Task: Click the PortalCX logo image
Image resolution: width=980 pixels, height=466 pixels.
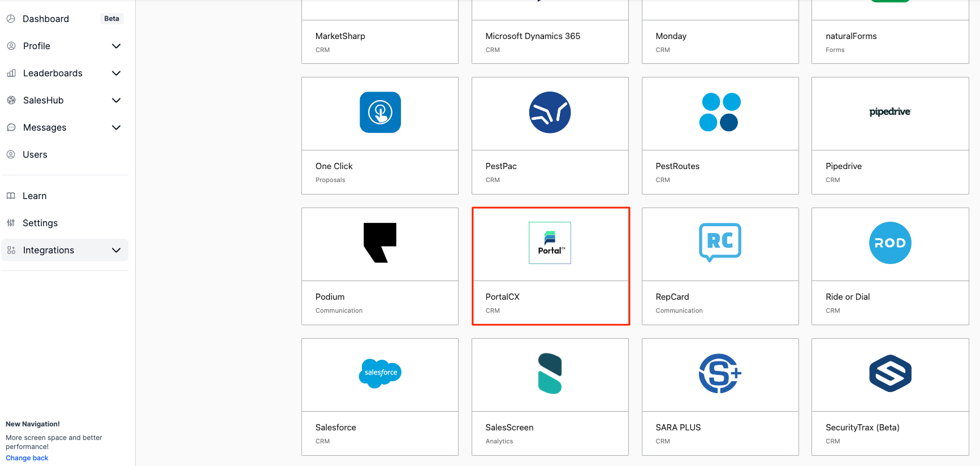Action: point(550,243)
